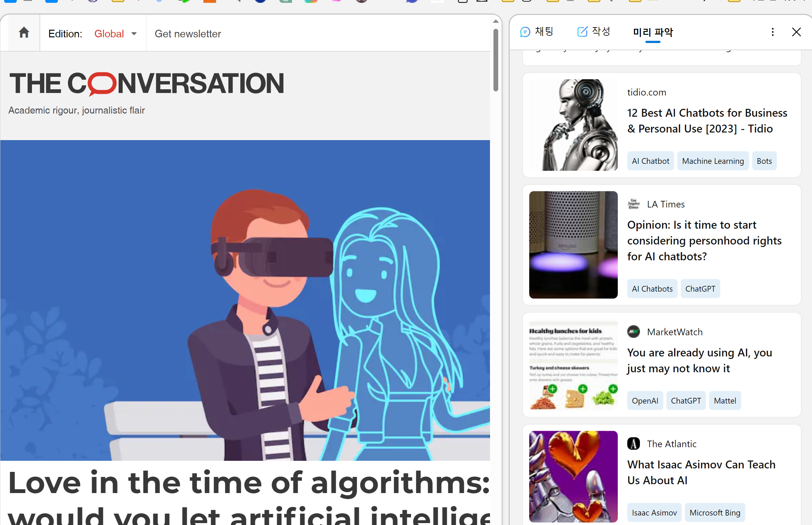The height and width of the screenshot is (525, 812).
Task: Select the OpenAI tag chip
Action: [x=645, y=401]
